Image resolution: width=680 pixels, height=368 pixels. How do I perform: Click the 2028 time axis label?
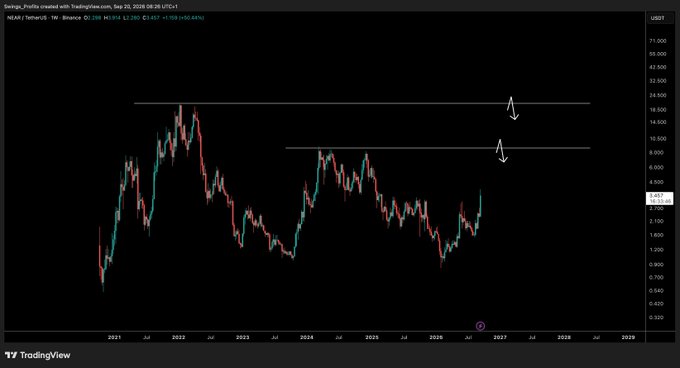tap(564, 337)
